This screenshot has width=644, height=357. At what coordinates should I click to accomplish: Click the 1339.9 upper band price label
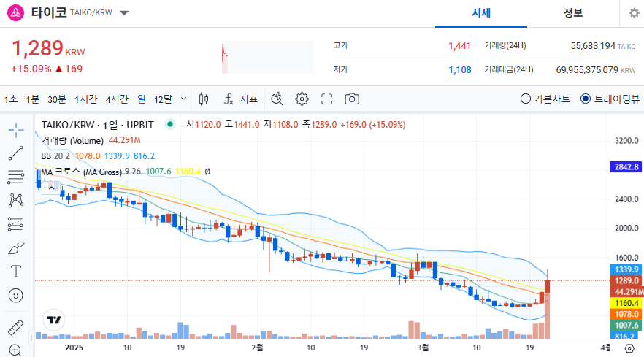pos(626,269)
